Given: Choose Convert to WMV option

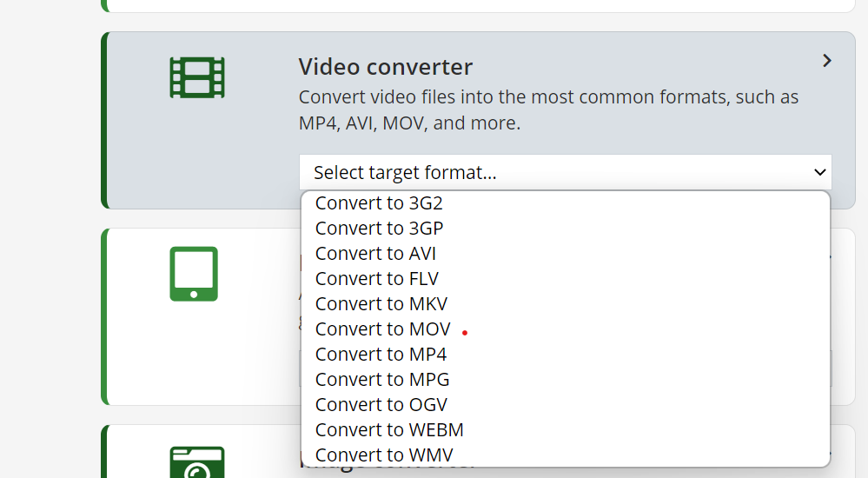Looking at the screenshot, I should (x=565, y=455).
